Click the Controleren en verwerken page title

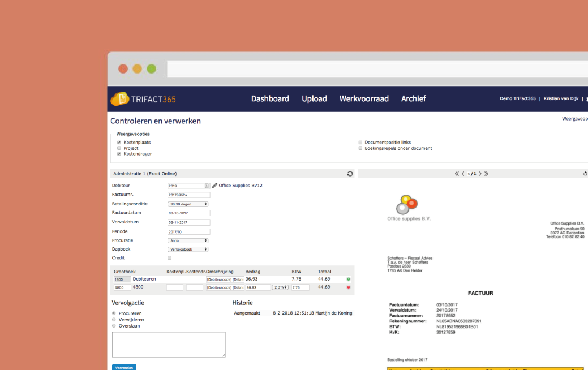(156, 121)
